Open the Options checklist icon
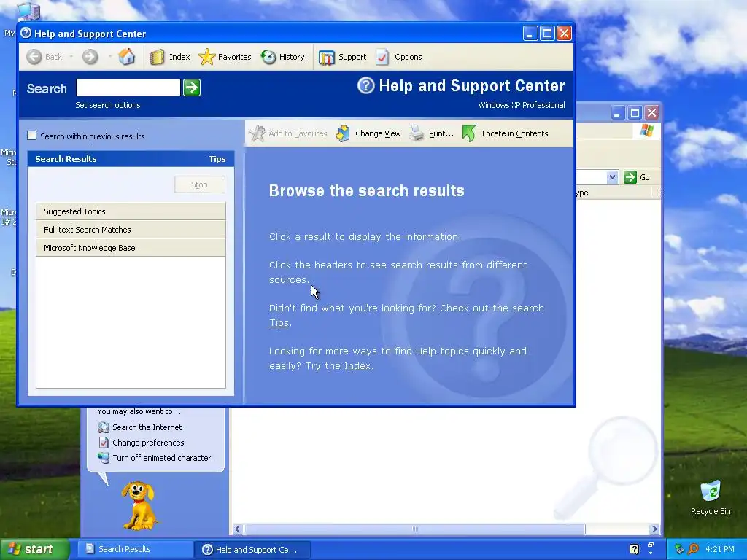 point(382,57)
